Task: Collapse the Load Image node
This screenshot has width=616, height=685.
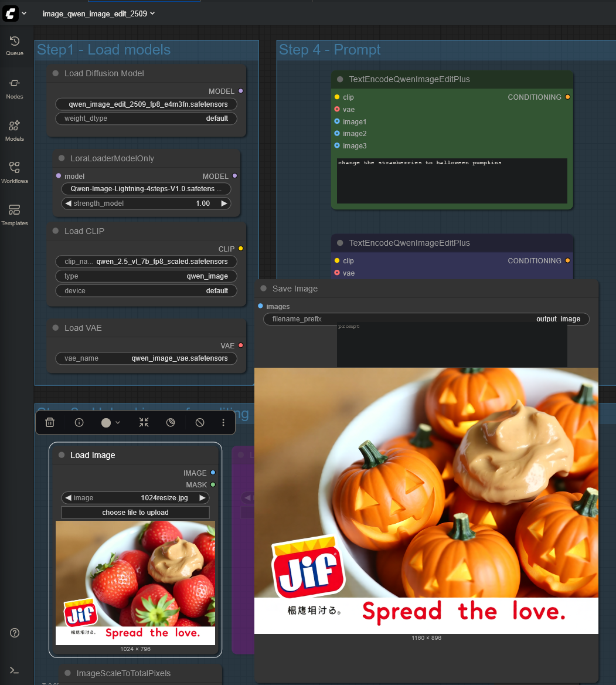Action: [x=62, y=455]
